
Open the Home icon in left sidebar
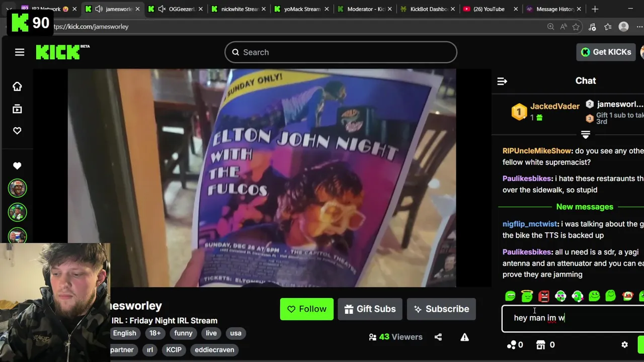17,86
